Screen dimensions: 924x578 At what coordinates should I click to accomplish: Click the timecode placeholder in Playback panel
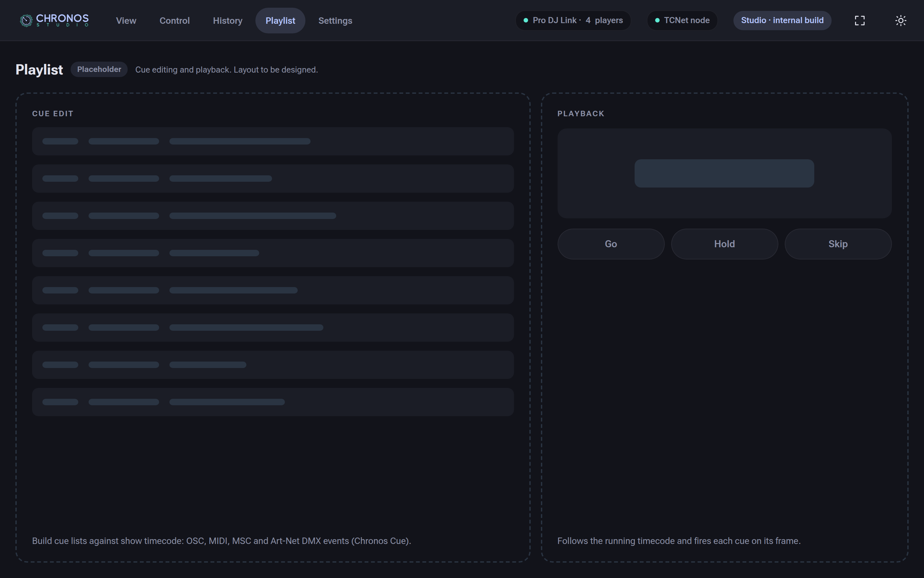coord(724,173)
